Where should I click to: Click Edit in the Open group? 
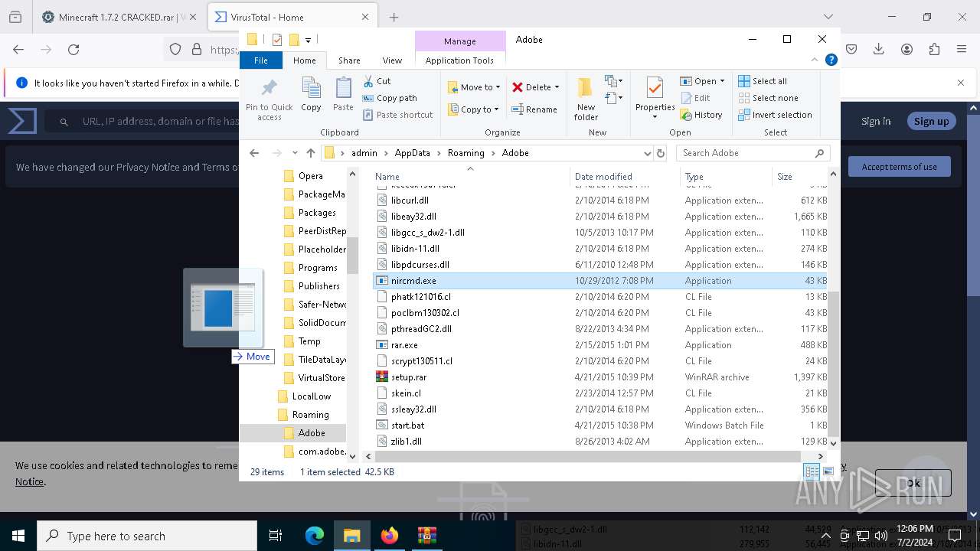(695, 98)
